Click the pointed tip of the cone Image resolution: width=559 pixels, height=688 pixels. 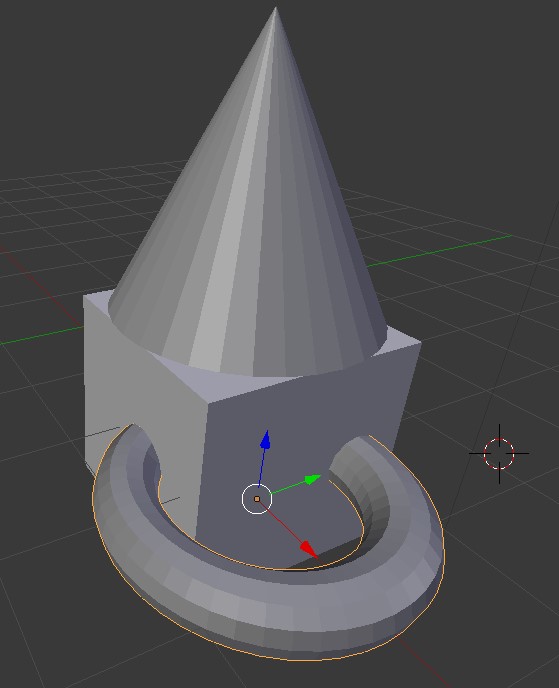275,10
